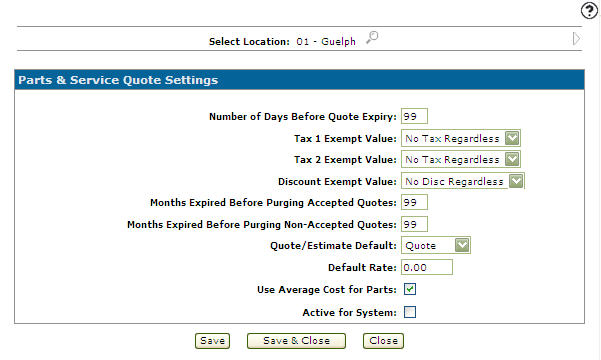Open the Discount Exempt Value dropdown
Image resolution: width=601 pixels, height=360 pixels.
(x=463, y=181)
